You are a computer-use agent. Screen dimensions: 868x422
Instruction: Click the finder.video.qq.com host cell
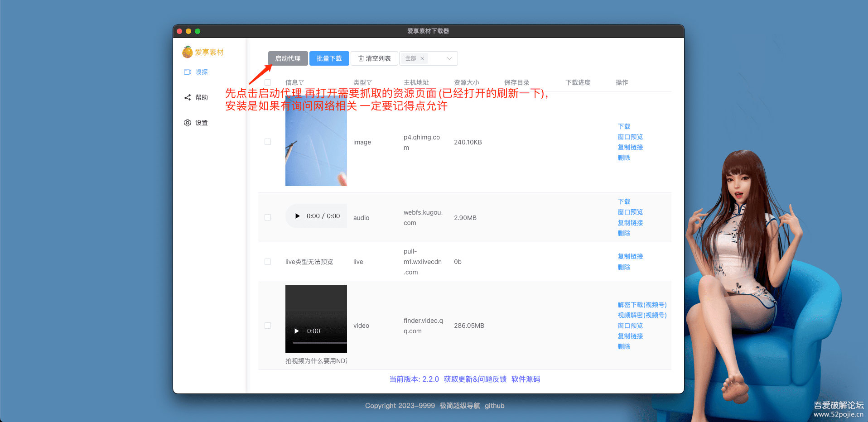point(424,326)
